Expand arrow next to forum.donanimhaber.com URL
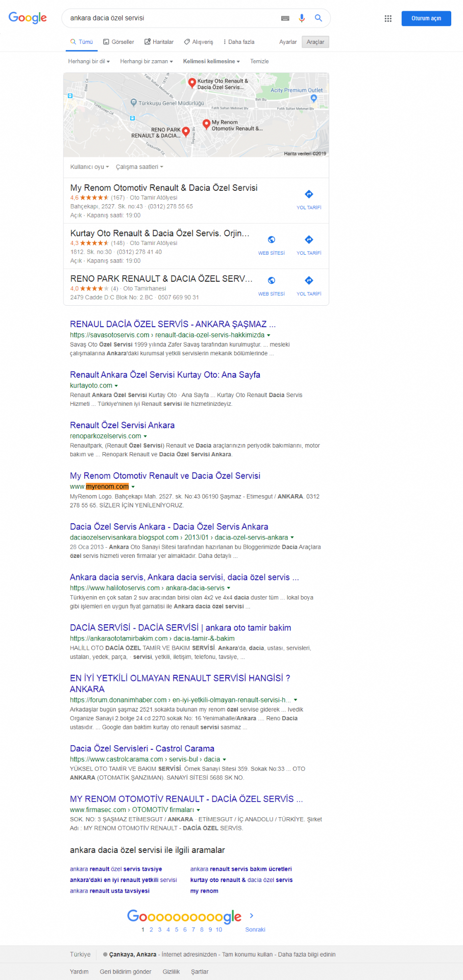463x980 pixels. [296, 700]
